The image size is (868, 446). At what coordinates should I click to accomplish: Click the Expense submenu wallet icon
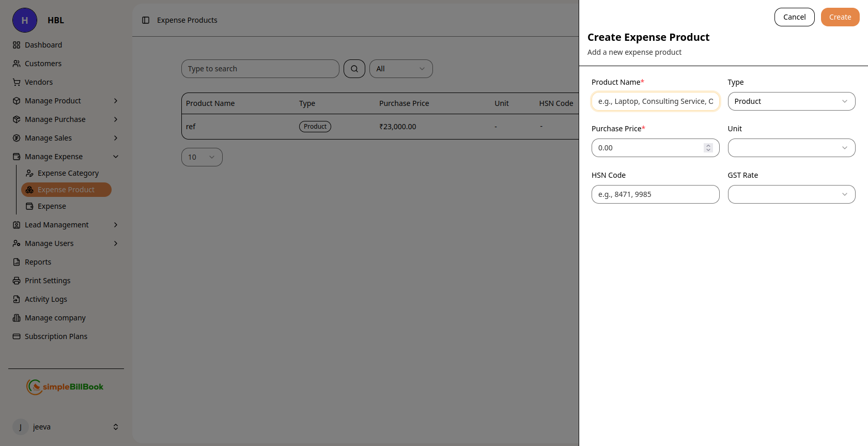click(x=29, y=206)
